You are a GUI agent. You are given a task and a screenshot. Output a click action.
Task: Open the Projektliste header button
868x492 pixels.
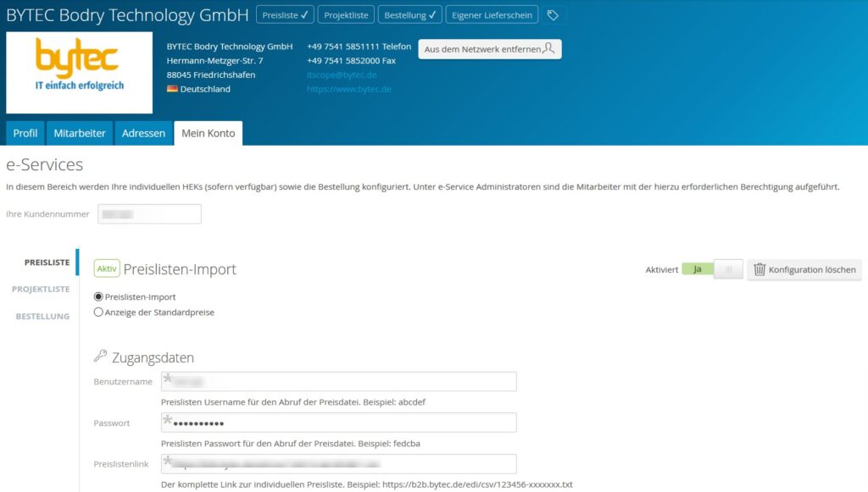346,15
